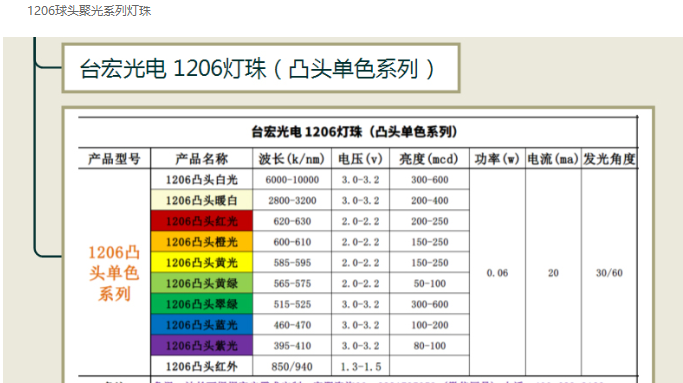The width and height of the screenshot is (683, 383).
Task: Click wavelength value 2800-3200
Action: 292,200
